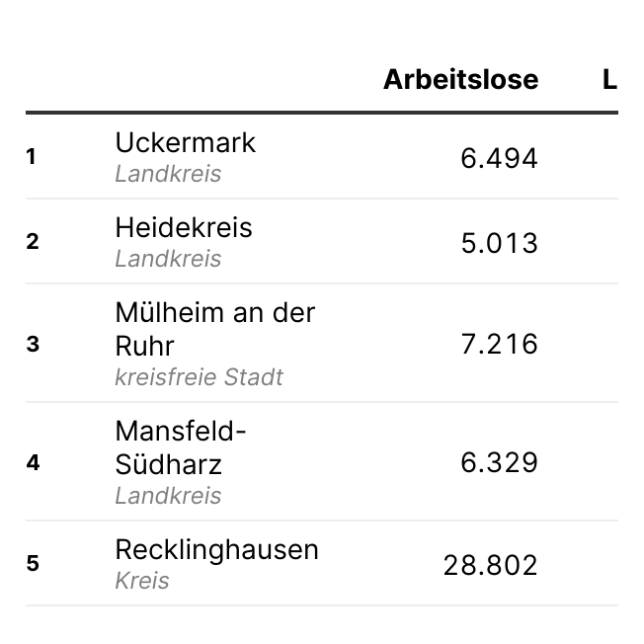Viewport: 644px width, 644px height.
Task: Click the Recklinghausen district name
Action: [x=216, y=550]
